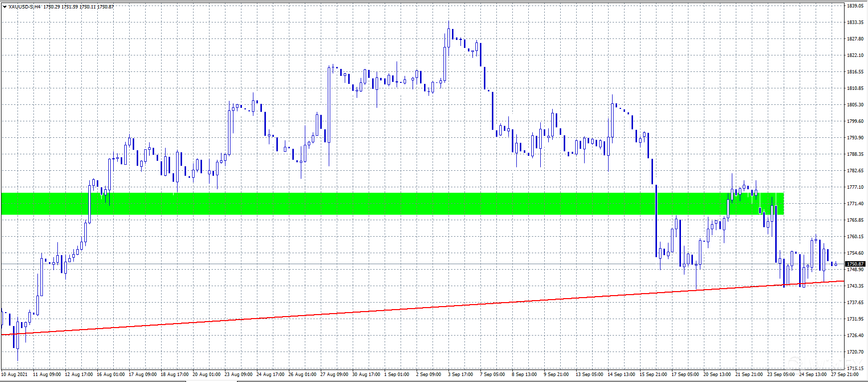Click the 23 Aug 09:00 time label
Screen dimensions: 868x382
pyautogui.click(x=238, y=374)
